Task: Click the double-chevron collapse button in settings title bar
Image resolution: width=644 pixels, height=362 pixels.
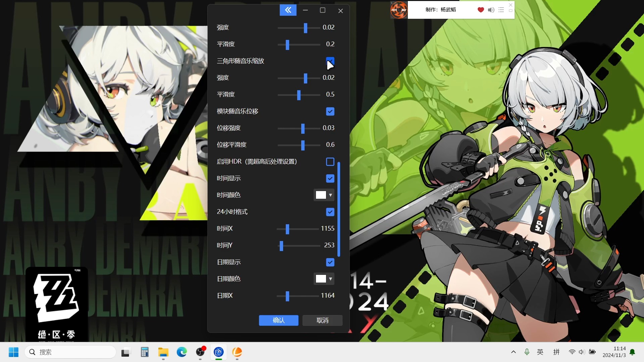Action: (x=288, y=10)
